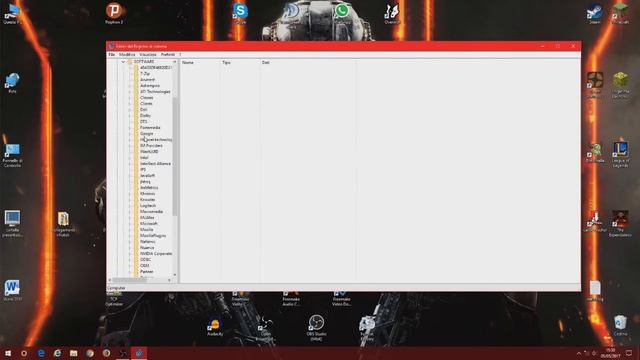Expand the Intel key arrow
The width and height of the screenshot is (640, 360).
point(130,158)
